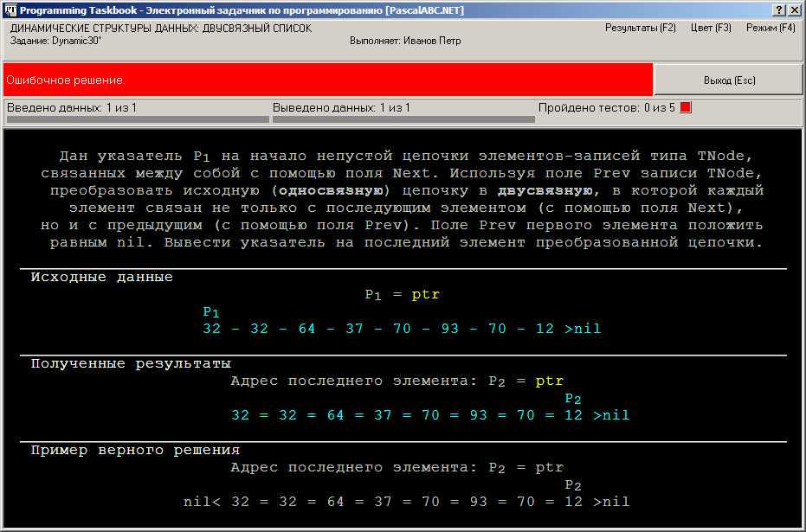Click the Исходные данные section header
The width and height of the screenshot is (806, 532).
point(102,278)
